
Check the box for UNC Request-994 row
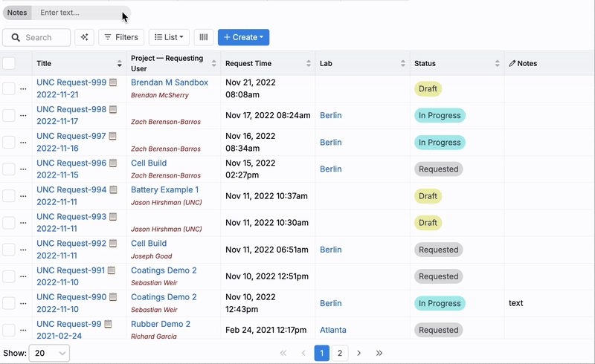[x=9, y=196]
